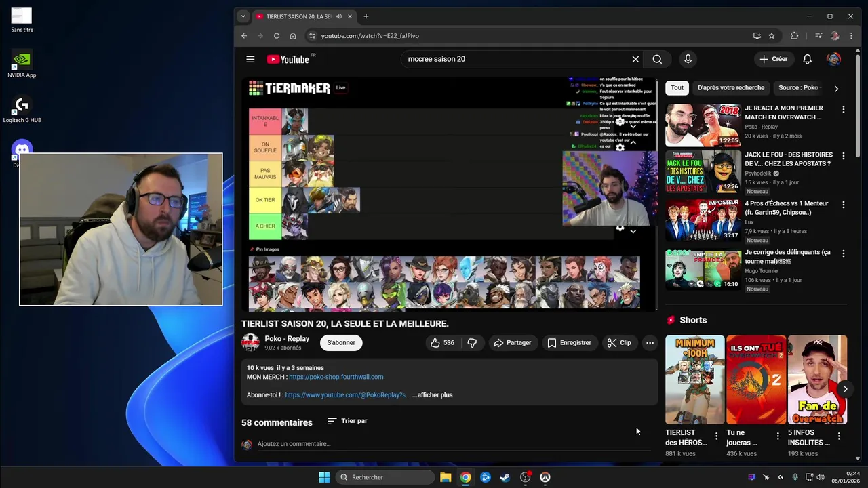The height and width of the screenshot is (488, 868).
Task: Start voice search with the microphone icon
Action: (x=688, y=59)
